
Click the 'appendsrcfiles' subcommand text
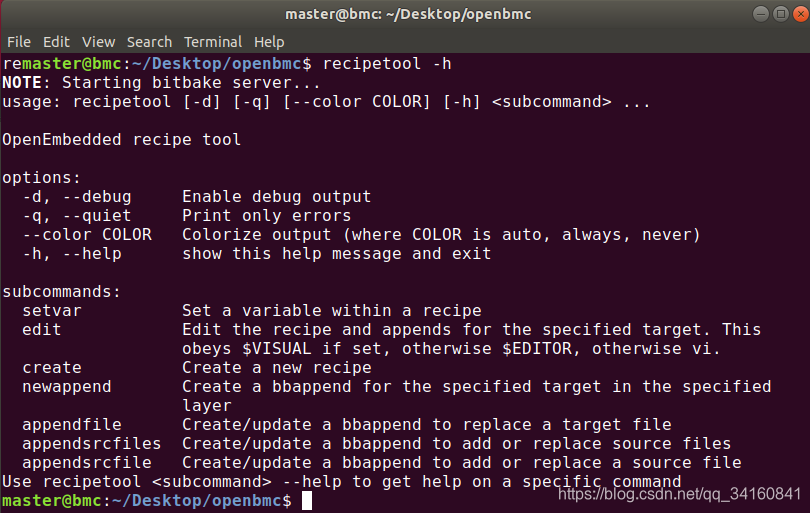pyautogui.click(x=91, y=444)
